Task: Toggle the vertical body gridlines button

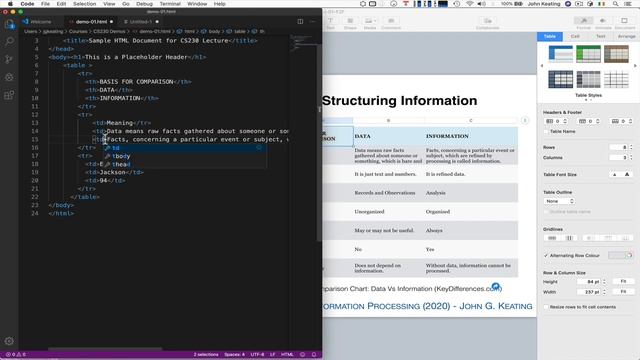Action: coord(569,238)
